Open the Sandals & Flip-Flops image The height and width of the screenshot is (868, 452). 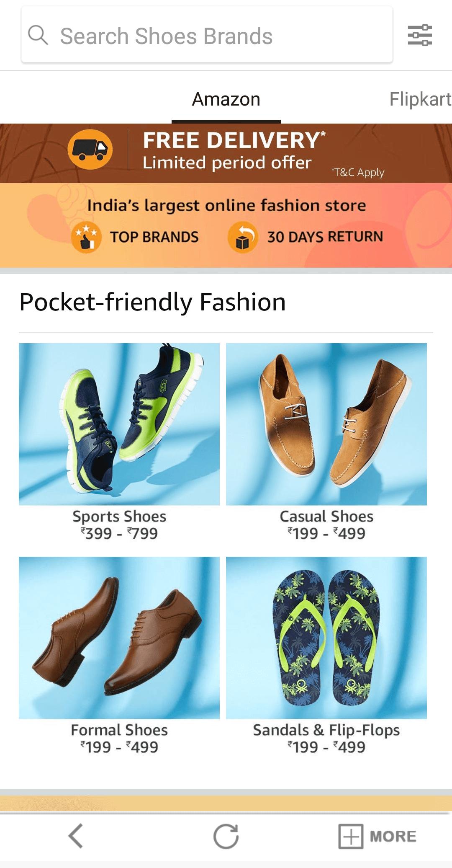point(326,638)
